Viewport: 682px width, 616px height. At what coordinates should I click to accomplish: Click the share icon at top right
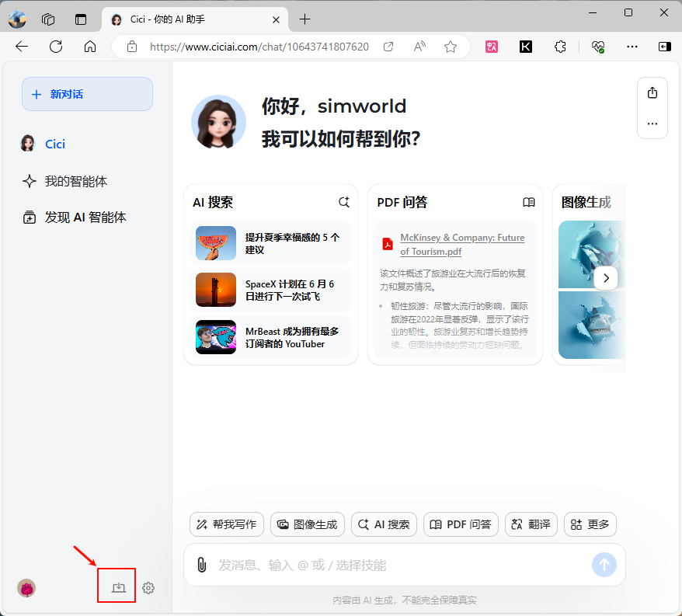652,93
